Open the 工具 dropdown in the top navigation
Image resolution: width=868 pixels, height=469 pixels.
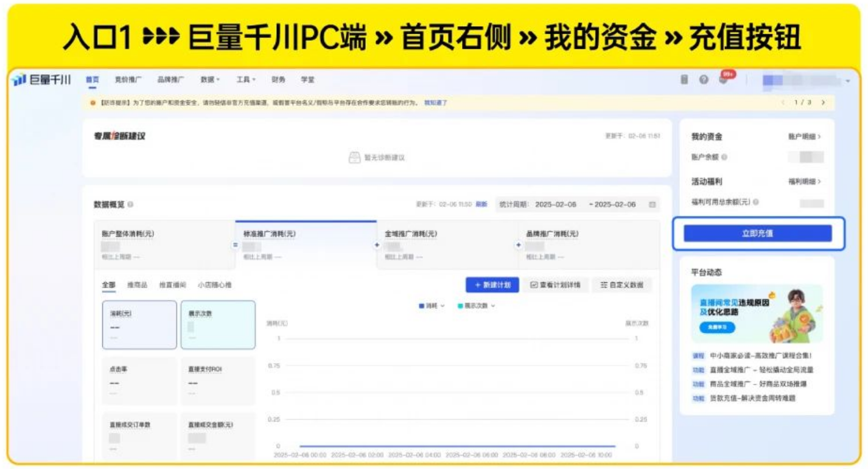246,80
